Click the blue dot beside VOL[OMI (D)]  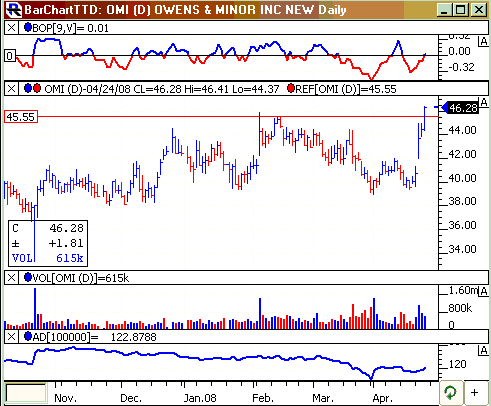[x=28, y=277]
